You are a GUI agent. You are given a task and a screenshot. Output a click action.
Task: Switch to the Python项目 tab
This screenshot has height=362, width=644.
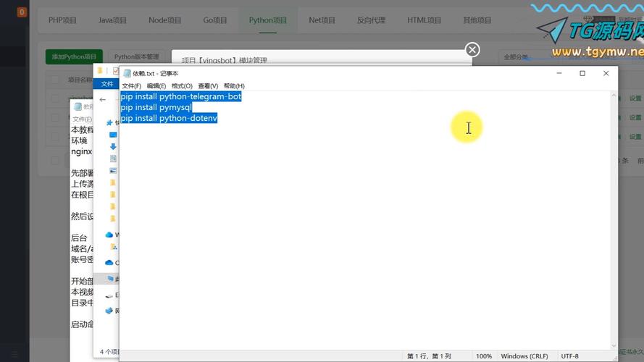point(268,20)
